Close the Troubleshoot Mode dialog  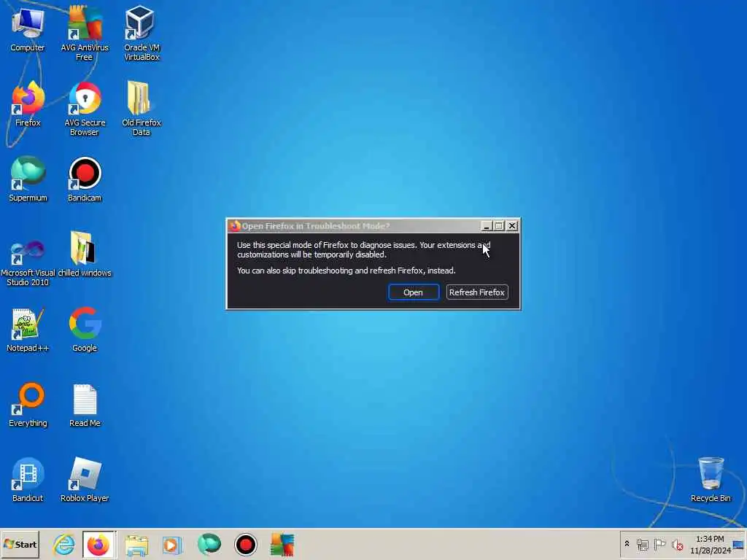pyautogui.click(x=512, y=226)
